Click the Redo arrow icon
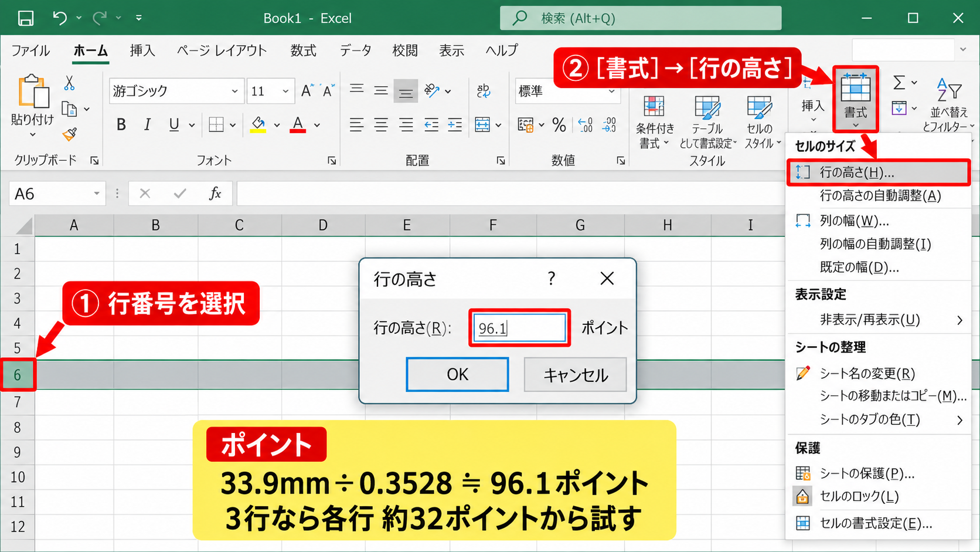The height and width of the screenshot is (552, 980). pyautogui.click(x=100, y=18)
